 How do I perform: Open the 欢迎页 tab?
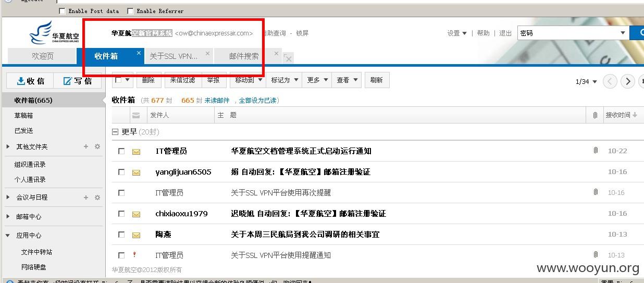pyautogui.click(x=42, y=56)
